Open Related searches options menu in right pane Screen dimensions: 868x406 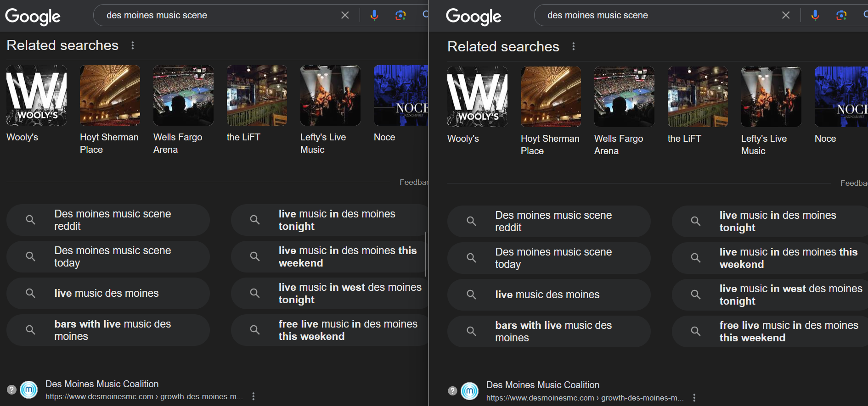(574, 46)
